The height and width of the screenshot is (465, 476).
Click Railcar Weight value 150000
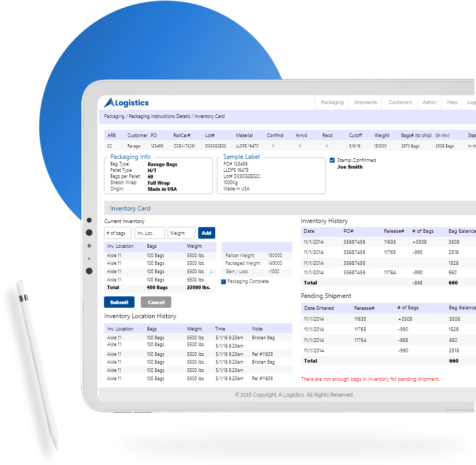(x=275, y=256)
